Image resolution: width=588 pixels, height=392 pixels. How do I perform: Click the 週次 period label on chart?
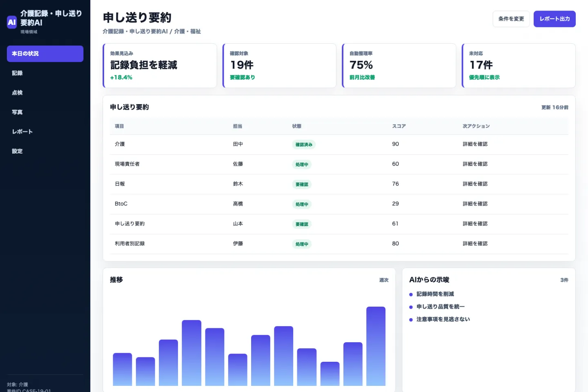(384, 280)
